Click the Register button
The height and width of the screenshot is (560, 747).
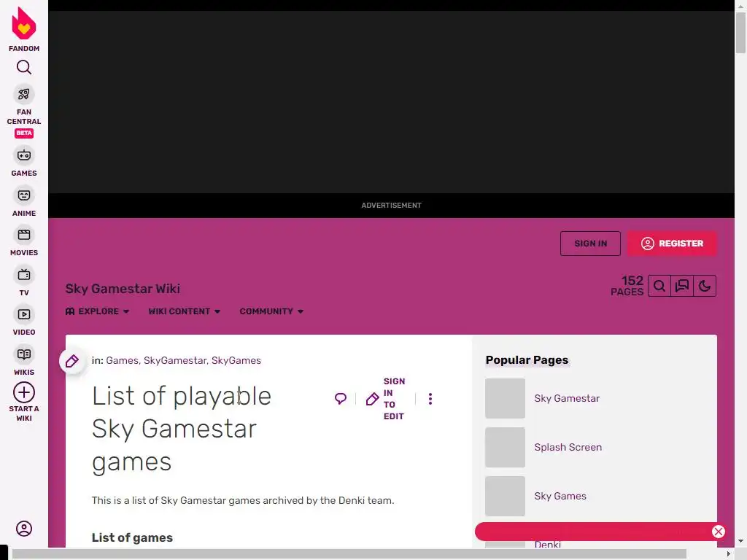pos(672,244)
